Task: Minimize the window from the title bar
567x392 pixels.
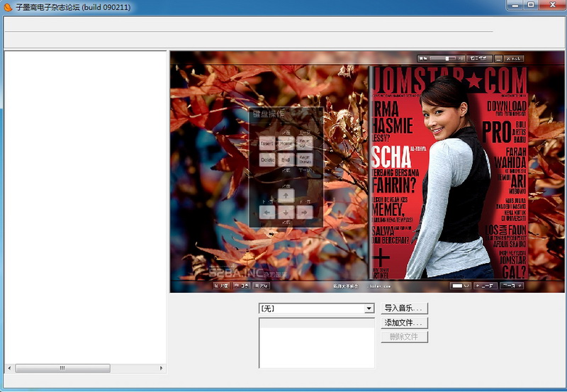Action: 515,5
